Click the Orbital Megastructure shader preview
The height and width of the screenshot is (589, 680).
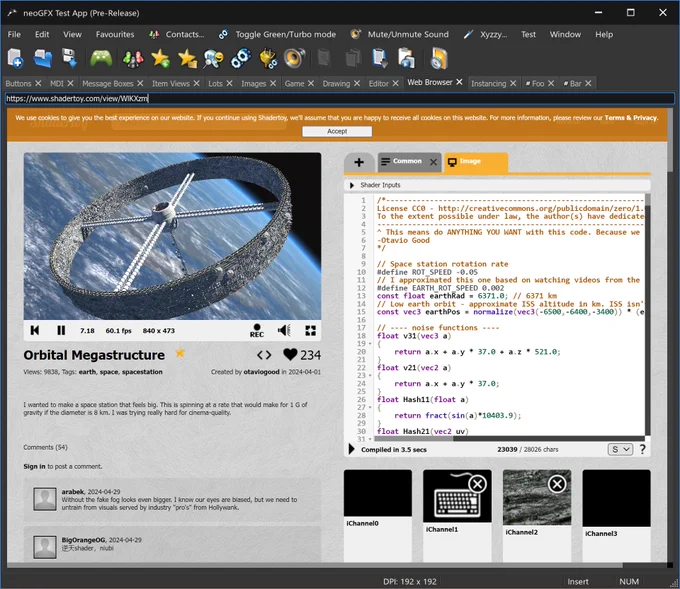pyautogui.click(x=172, y=236)
